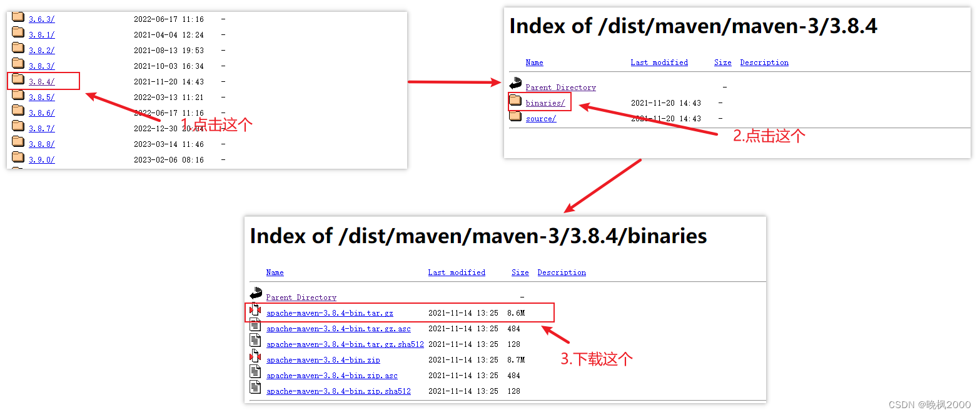
Task: Click document icon for bin.tar.gz.sha512 file
Action: pos(255,341)
